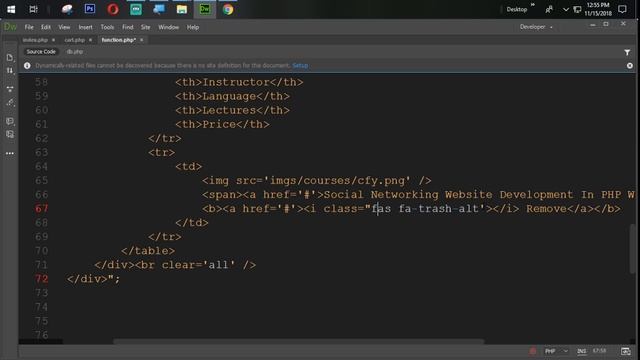Viewport: 640px width, 360px height.
Task: Click the Apply Comment icon
Action: 10,121
